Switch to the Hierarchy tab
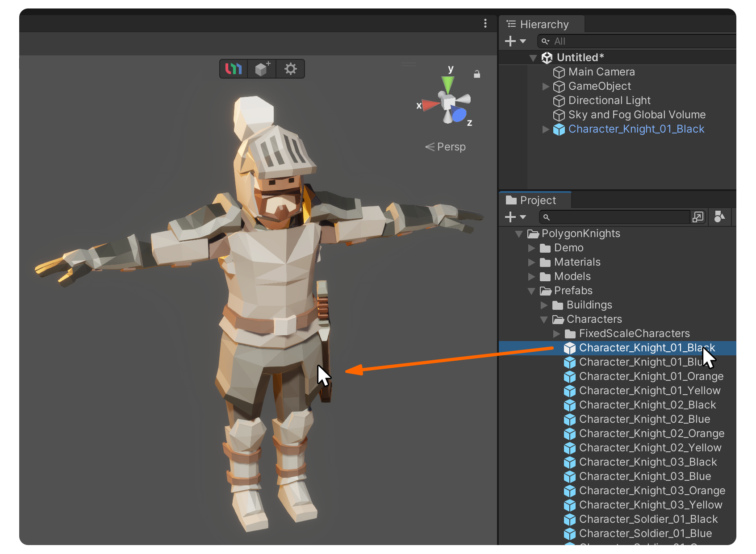Viewport: 756px width, 554px height. pos(538,24)
